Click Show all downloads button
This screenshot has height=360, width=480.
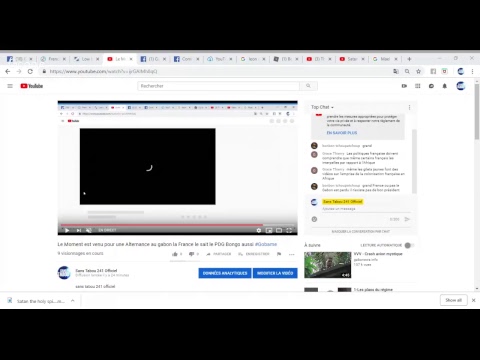pos(453,300)
